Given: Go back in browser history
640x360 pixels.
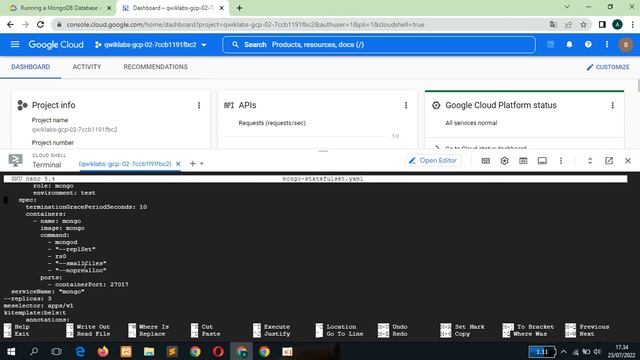Looking at the screenshot, I should 10,24.
